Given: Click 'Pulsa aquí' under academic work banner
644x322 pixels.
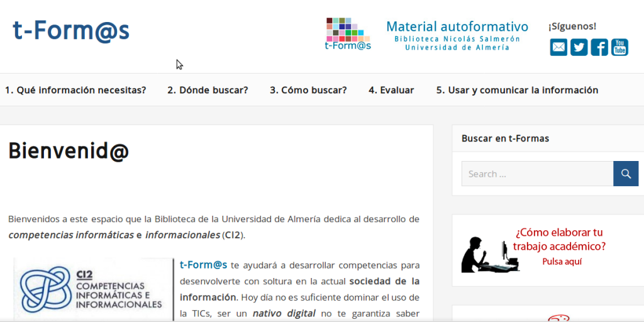Looking at the screenshot, I should click(562, 262).
